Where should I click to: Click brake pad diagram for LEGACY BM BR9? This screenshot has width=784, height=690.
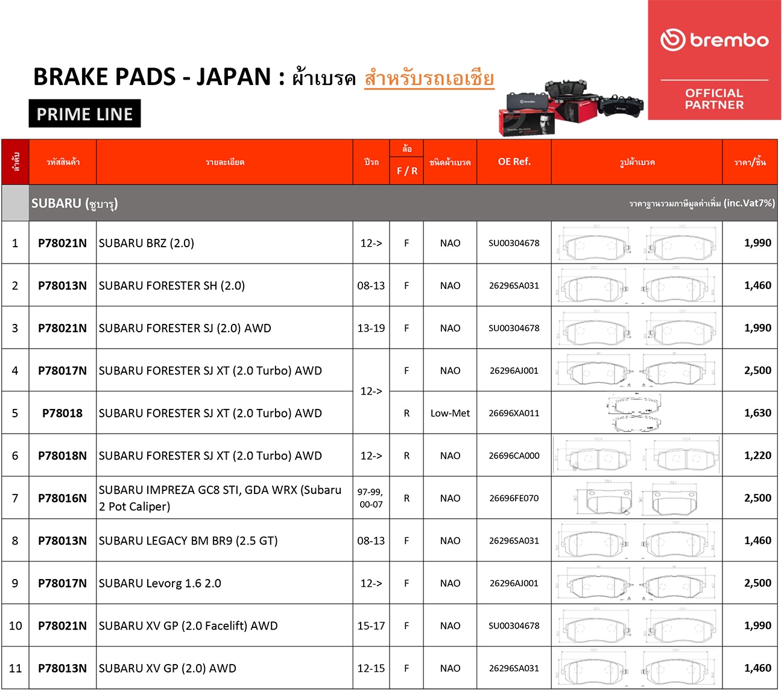[x=637, y=540]
